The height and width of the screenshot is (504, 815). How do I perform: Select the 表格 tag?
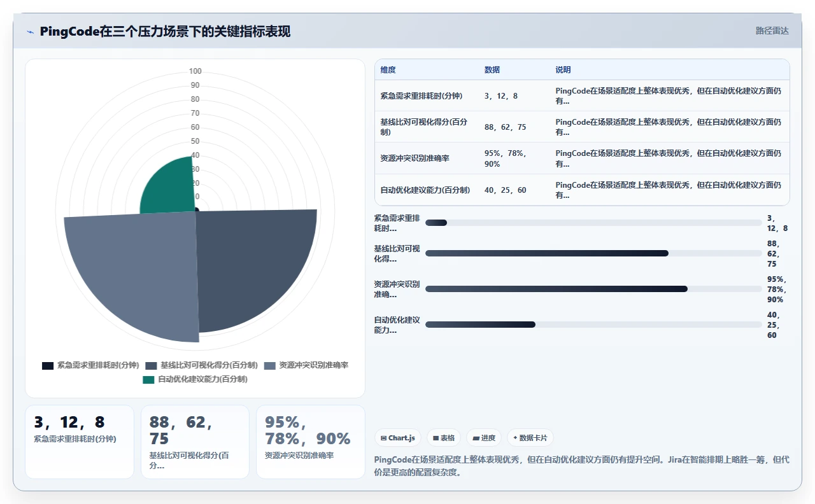444,438
